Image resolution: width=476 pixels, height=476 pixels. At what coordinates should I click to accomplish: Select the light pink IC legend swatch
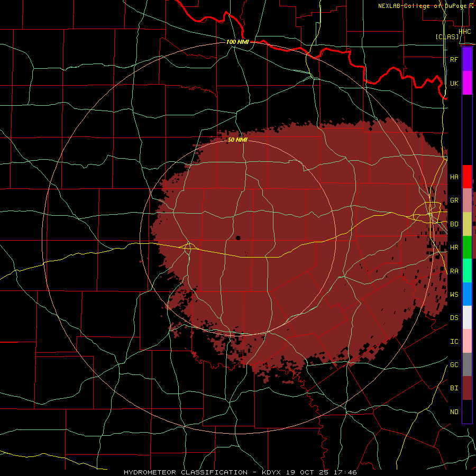[x=467, y=341]
